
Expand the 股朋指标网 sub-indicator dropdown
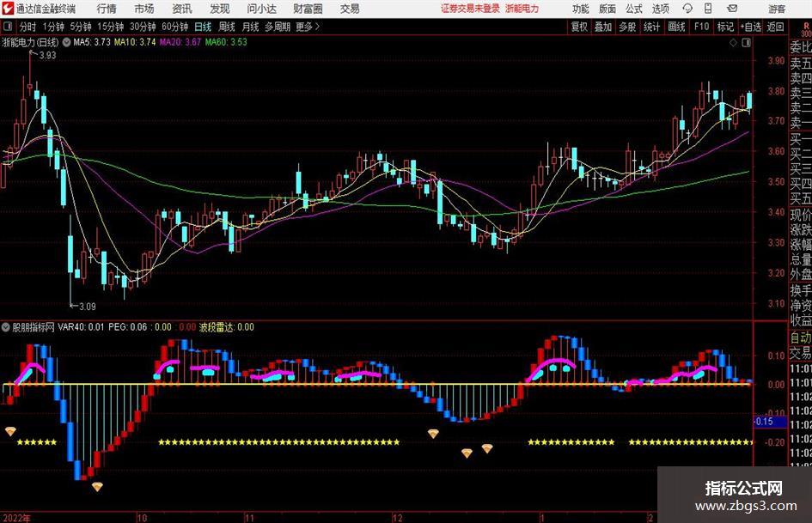click(x=6, y=327)
